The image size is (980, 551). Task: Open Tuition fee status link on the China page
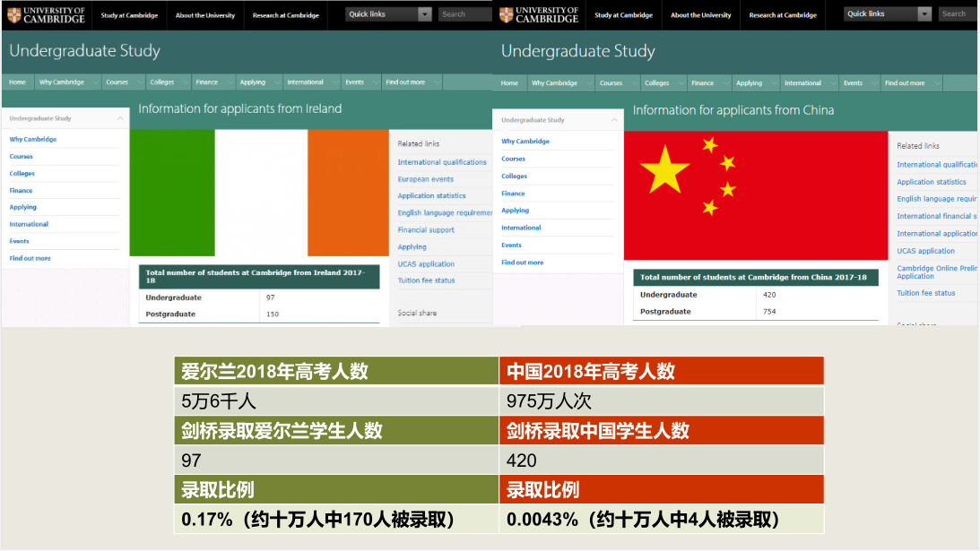tap(926, 293)
